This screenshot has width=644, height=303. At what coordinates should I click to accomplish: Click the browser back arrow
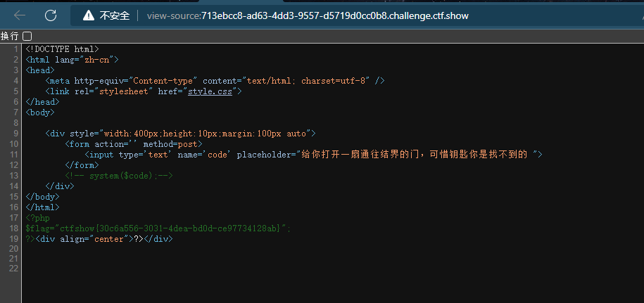(19, 15)
